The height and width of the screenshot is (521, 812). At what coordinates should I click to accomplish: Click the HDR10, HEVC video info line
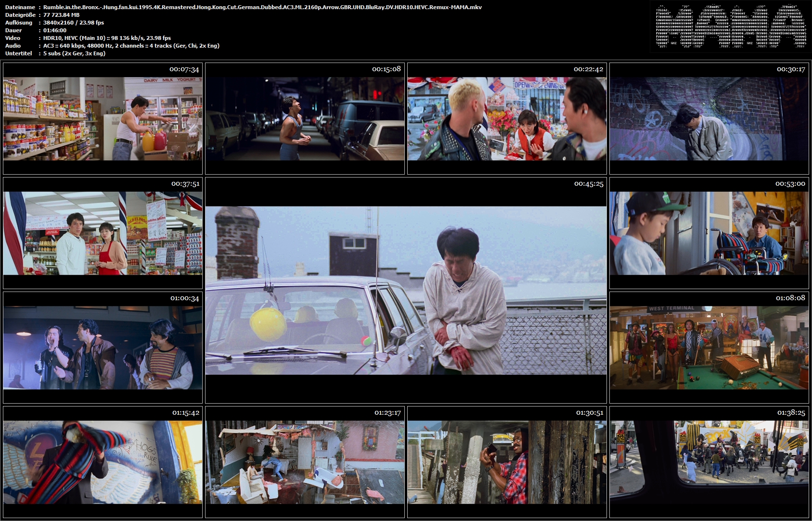(x=107, y=38)
